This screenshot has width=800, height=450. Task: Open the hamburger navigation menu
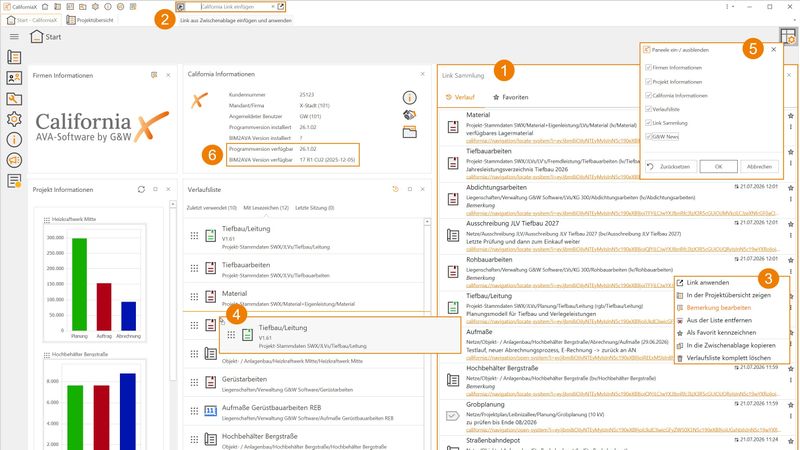[x=14, y=37]
